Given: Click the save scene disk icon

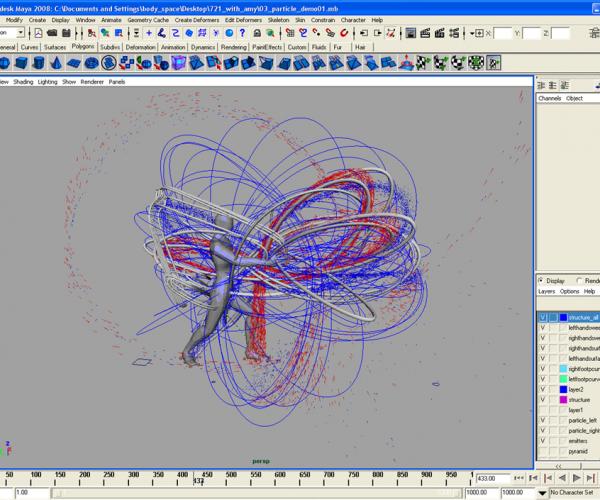Looking at the screenshot, I should click(x=66, y=33).
